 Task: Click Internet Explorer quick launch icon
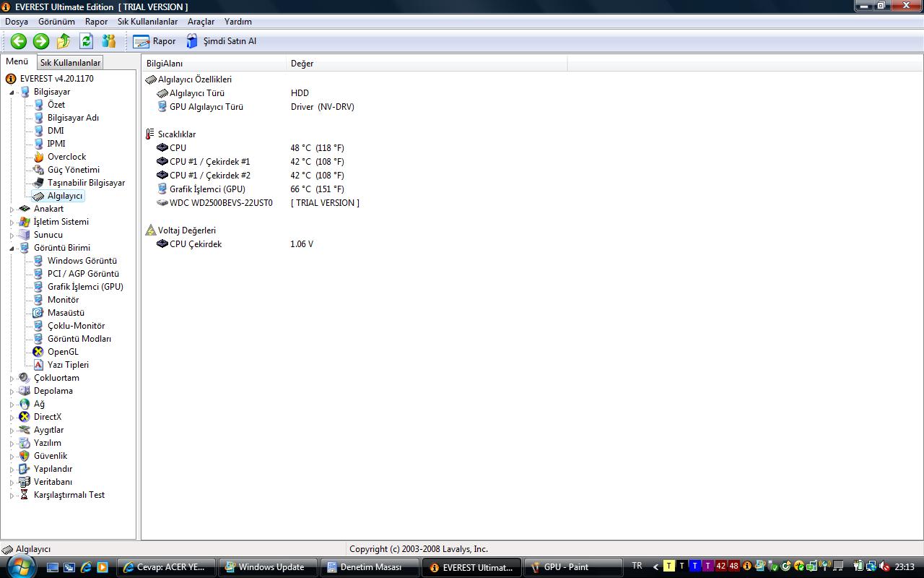86,567
